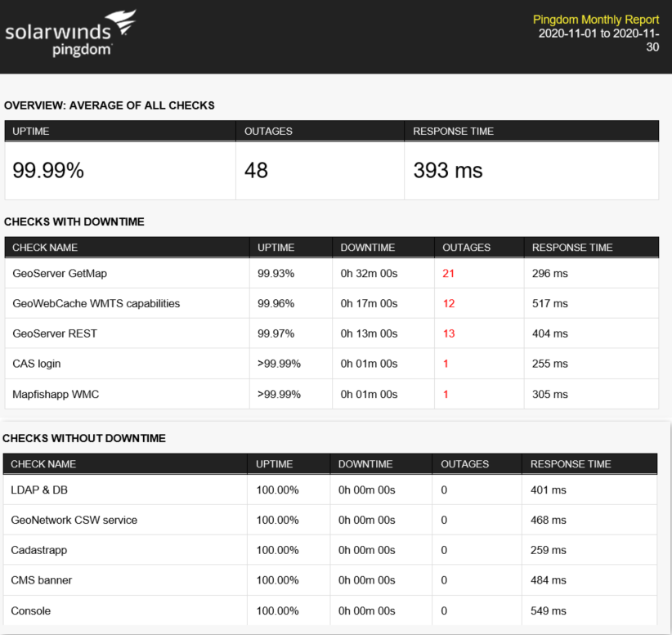Select the GeoServer GetMap check name
672x635 pixels.
point(60,273)
